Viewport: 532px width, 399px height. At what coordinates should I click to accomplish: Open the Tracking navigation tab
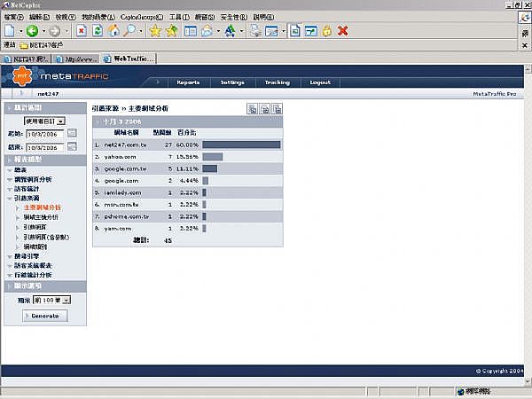pos(278,82)
